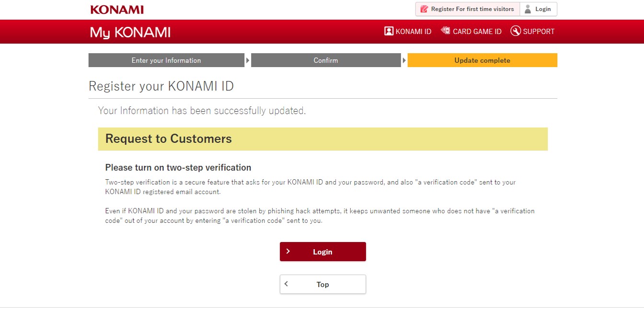Click the card game cards icon

click(x=446, y=31)
